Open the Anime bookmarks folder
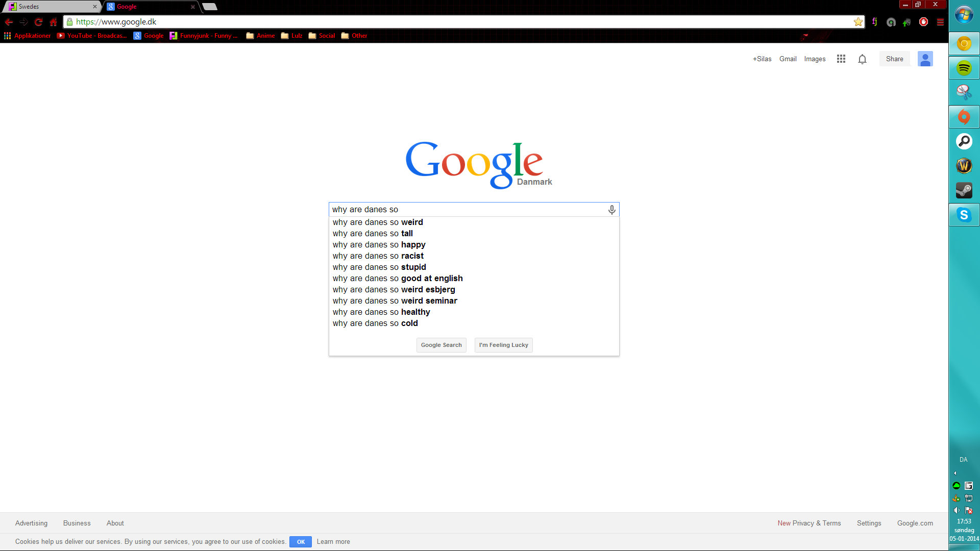 [260, 36]
